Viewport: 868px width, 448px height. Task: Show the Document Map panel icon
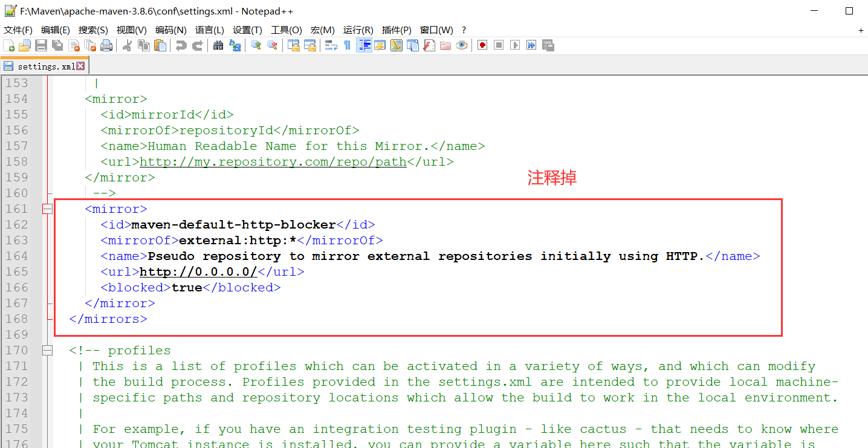[x=396, y=45]
